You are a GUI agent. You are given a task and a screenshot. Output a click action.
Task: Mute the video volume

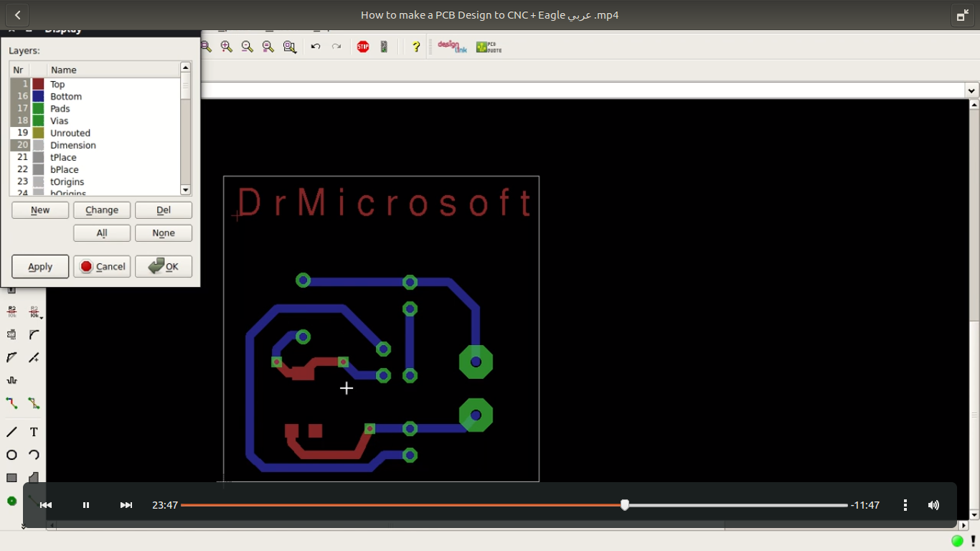point(933,505)
